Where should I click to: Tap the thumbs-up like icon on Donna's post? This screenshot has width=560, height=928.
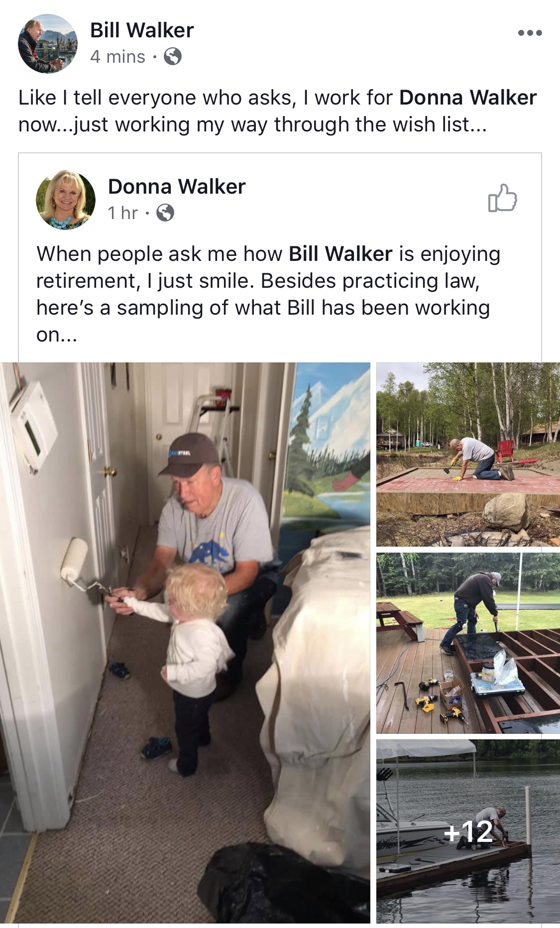coord(502,198)
